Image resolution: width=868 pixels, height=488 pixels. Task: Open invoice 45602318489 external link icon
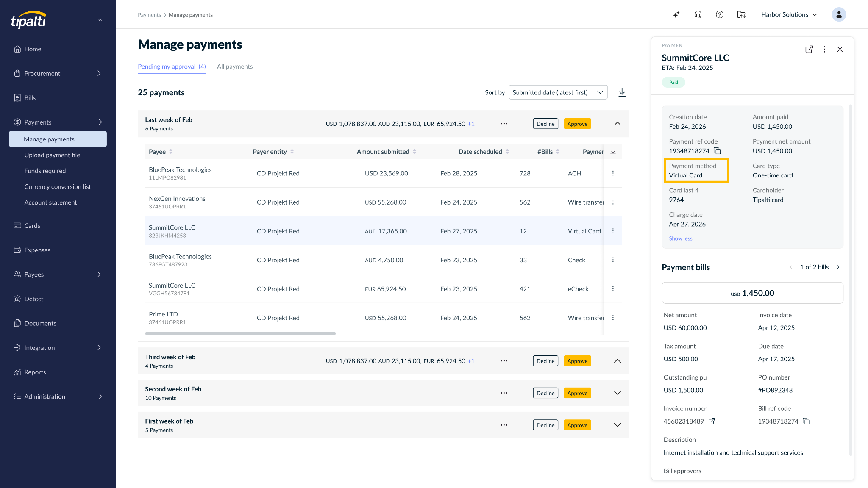(x=712, y=421)
